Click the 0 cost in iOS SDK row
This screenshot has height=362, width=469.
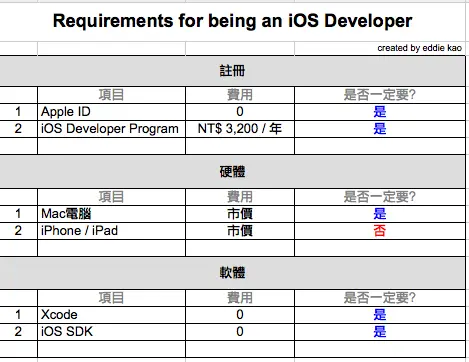240,332
